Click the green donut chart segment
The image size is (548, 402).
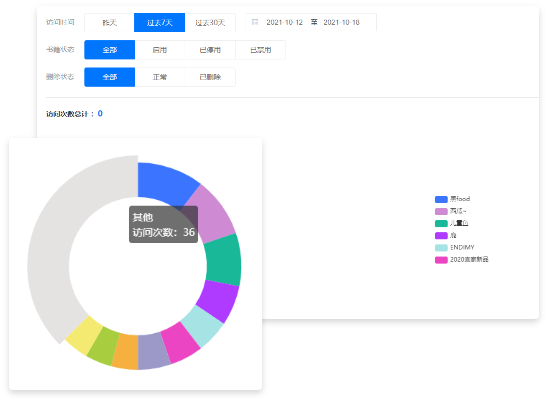click(x=223, y=260)
